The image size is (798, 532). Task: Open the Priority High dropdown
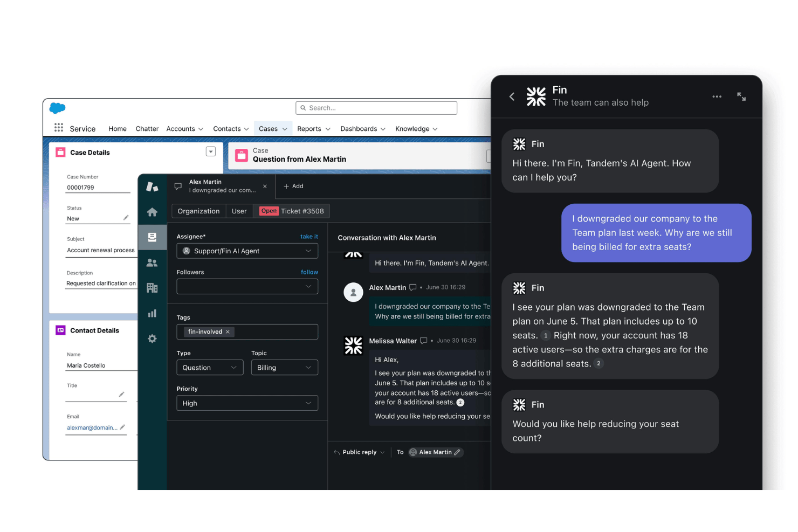click(247, 403)
